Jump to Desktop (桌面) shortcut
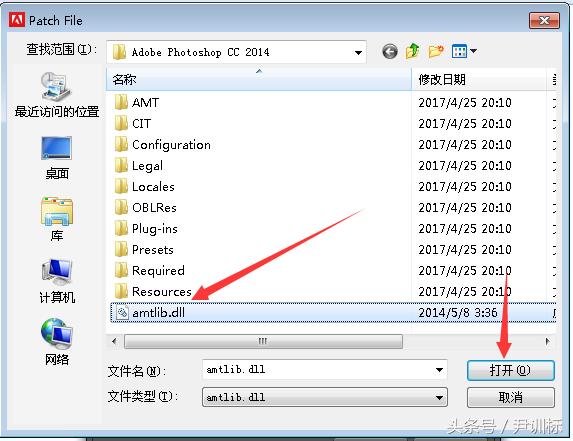Image resolution: width=573 pixels, height=441 pixels. (x=57, y=158)
